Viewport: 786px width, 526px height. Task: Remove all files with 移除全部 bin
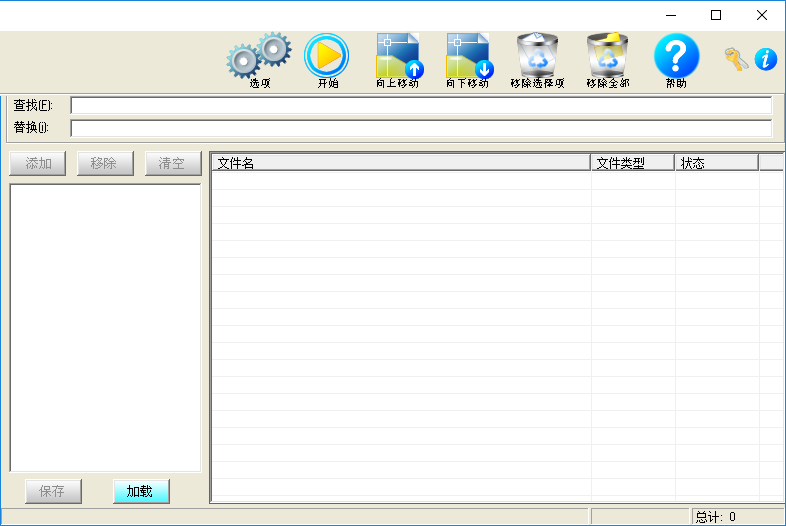tap(608, 59)
